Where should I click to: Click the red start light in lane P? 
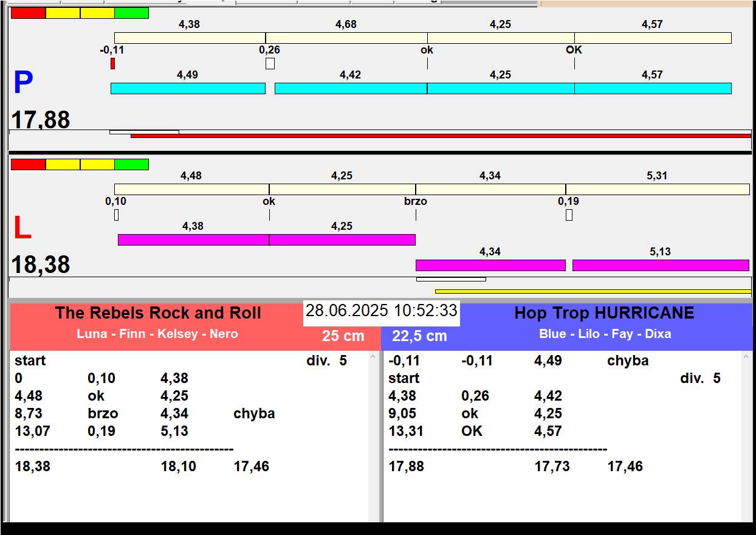[29, 13]
